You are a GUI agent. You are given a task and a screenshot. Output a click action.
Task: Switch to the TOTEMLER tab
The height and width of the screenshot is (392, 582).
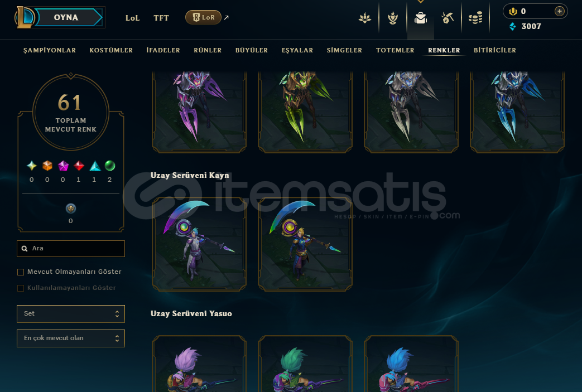point(395,50)
